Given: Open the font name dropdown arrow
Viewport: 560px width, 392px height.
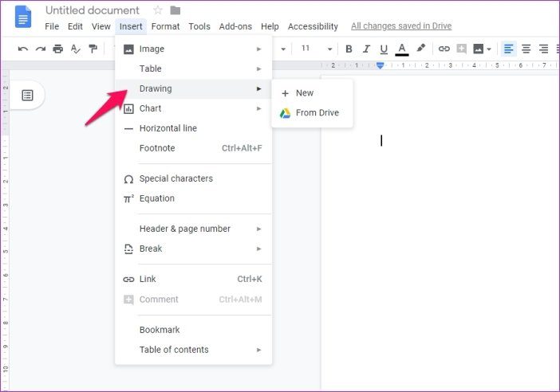Looking at the screenshot, I should click(283, 49).
